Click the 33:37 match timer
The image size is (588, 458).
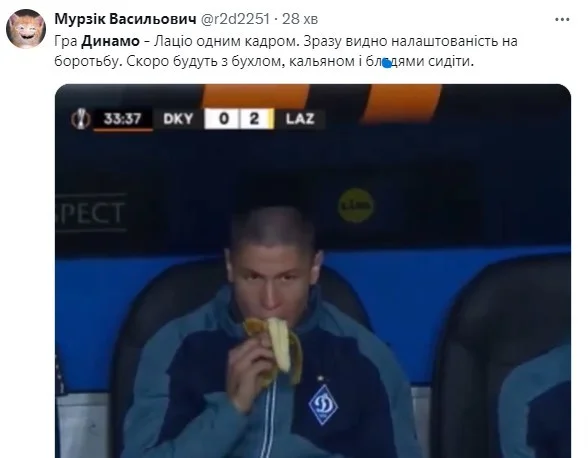pos(122,119)
